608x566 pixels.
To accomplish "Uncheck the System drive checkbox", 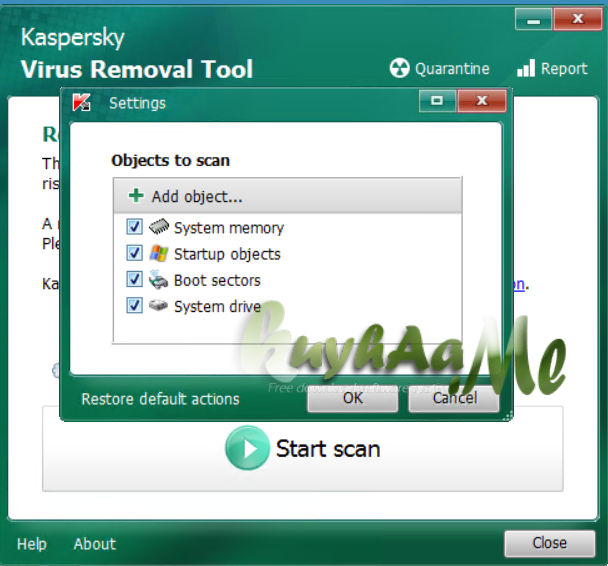I will (135, 305).
